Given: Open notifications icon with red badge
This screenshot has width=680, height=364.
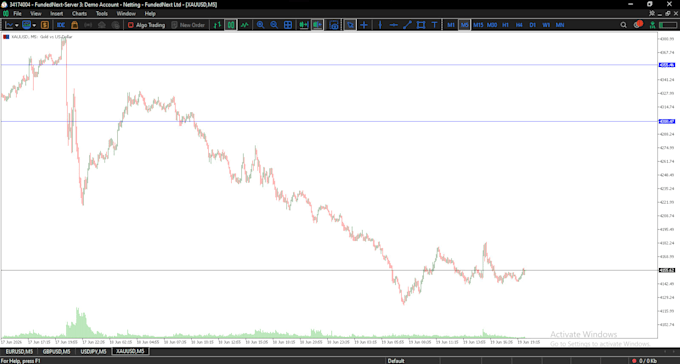Looking at the screenshot, I should click(x=638, y=24).
